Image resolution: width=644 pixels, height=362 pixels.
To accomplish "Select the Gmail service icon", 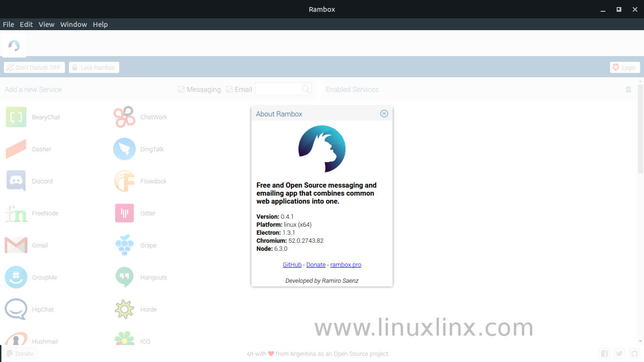I will [x=16, y=245].
